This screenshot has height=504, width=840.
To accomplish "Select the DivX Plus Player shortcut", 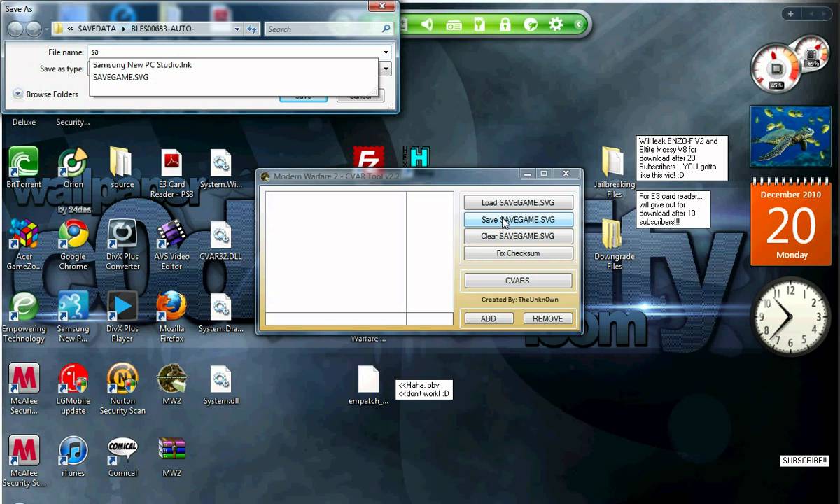I will [122, 317].
